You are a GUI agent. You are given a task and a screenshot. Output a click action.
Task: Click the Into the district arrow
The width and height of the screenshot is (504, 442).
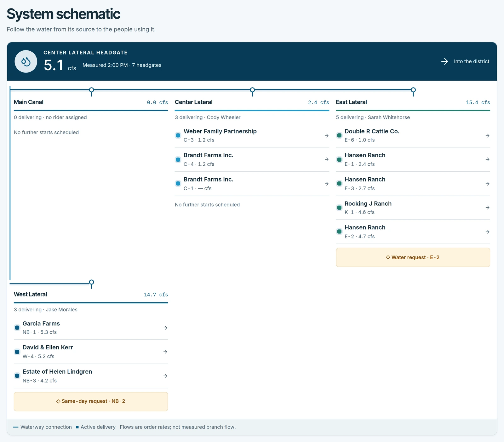(444, 61)
